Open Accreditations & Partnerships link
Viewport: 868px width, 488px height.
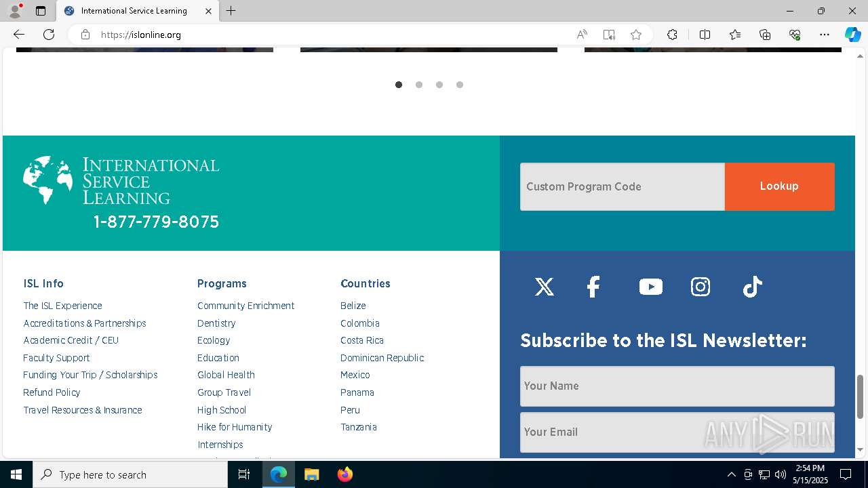[85, 323]
